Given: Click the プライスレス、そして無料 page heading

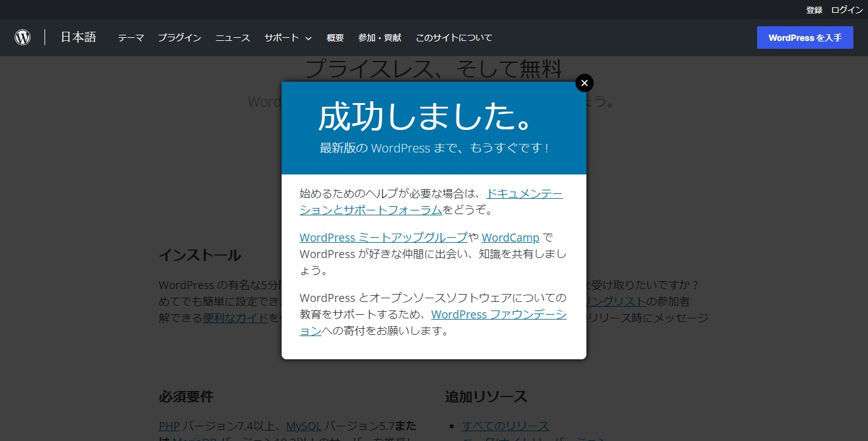Looking at the screenshot, I should (433, 68).
